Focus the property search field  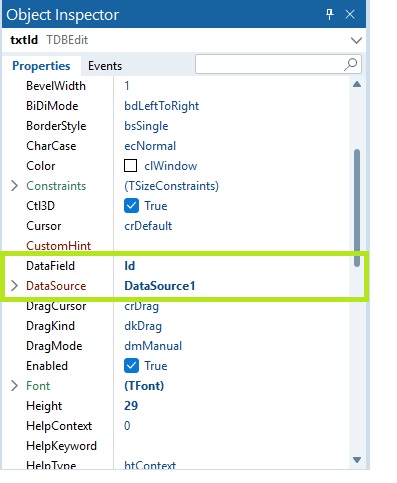(x=278, y=64)
